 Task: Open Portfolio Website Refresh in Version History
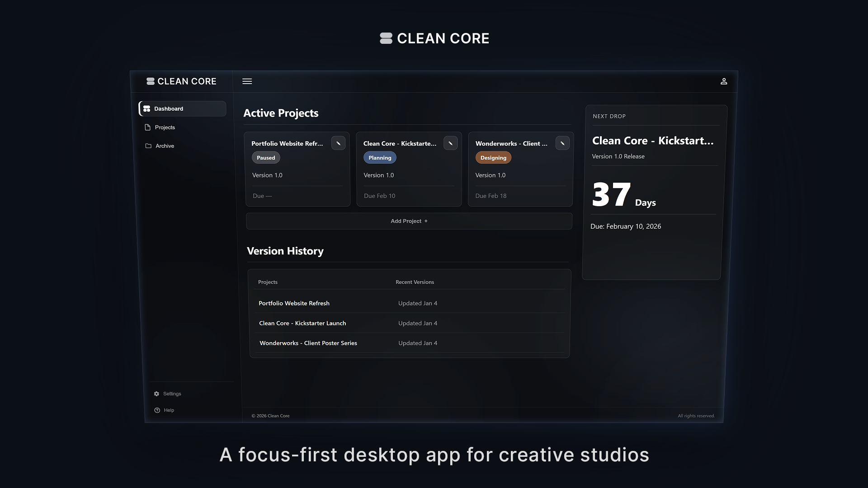[x=294, y=303]
